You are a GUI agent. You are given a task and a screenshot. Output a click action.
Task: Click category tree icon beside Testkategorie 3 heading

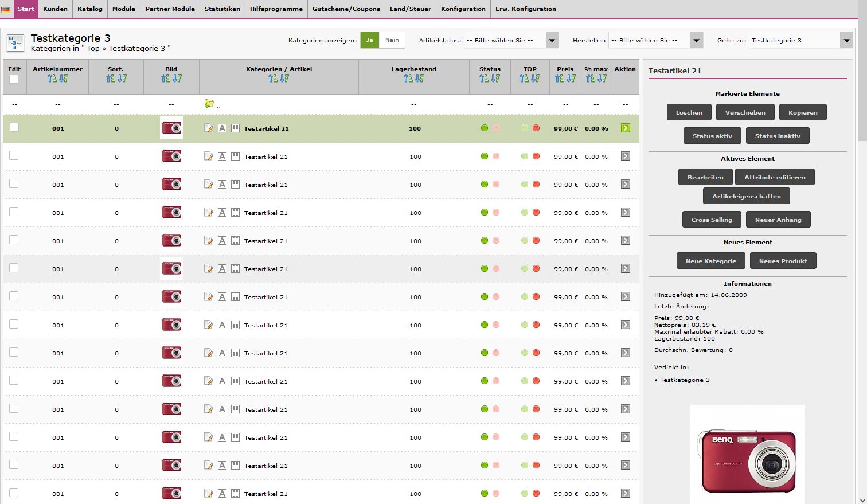[15, 43]
